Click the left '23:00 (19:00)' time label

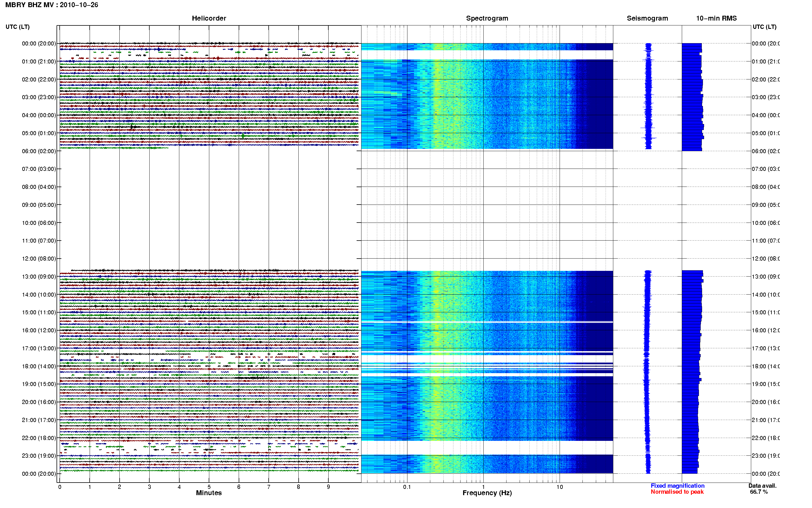39,456
